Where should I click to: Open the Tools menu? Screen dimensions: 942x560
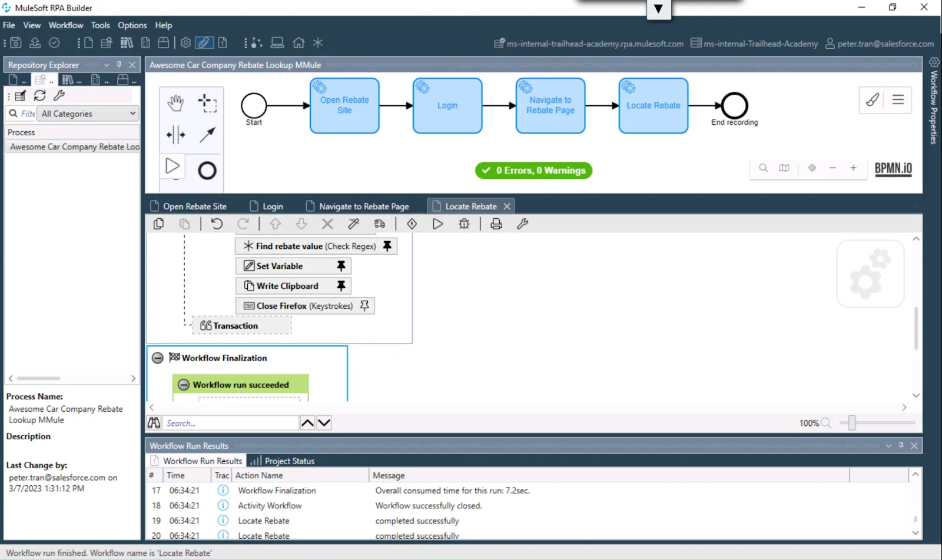100,25
